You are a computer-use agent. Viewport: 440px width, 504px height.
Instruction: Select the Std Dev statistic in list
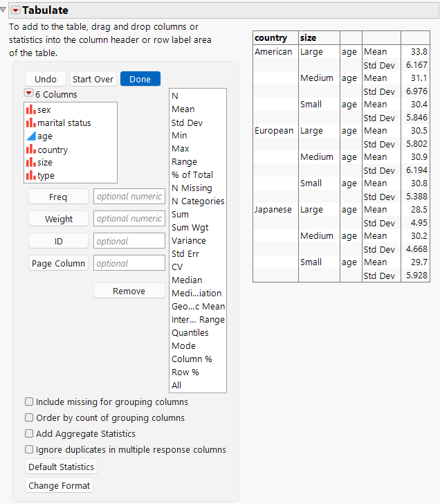[187, 123]
